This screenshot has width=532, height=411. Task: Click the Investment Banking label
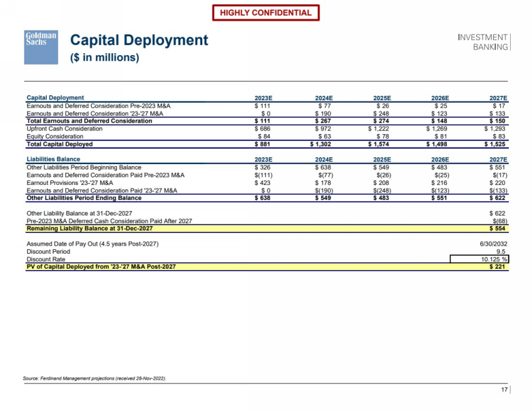pos(483,42)
